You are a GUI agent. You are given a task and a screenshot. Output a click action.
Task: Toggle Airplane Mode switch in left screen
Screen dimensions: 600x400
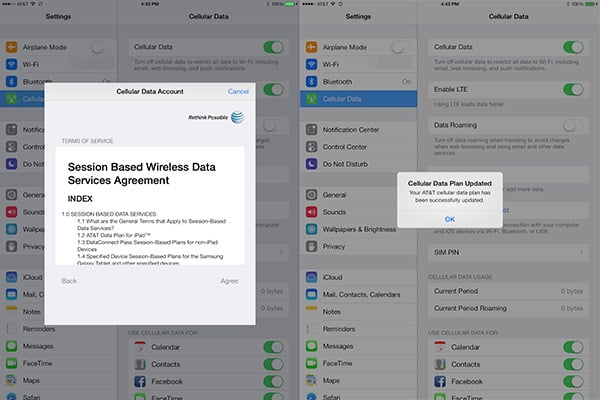pos(100,47)
